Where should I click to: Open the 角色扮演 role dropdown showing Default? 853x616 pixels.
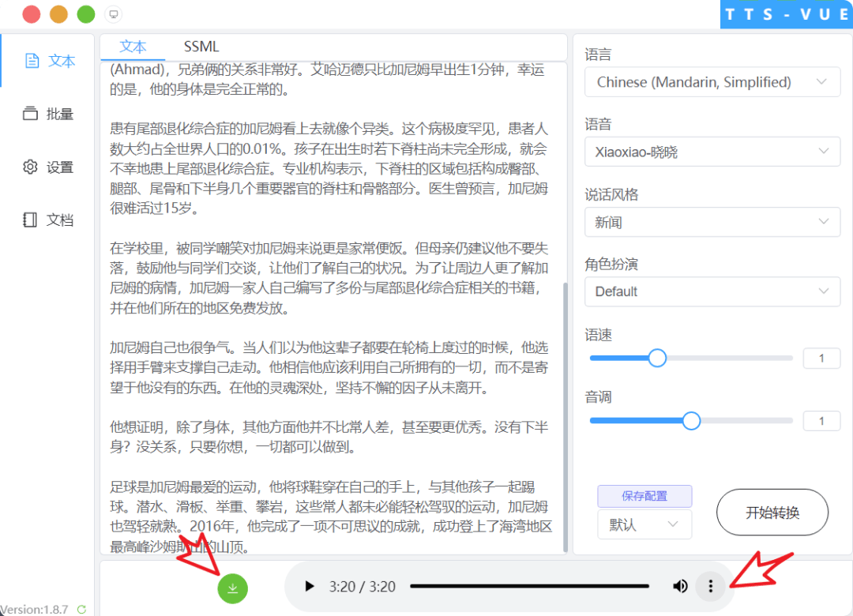[712, 291]
